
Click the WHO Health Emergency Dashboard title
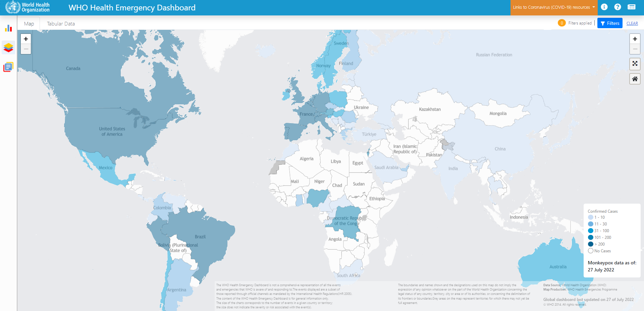point(132,8)
